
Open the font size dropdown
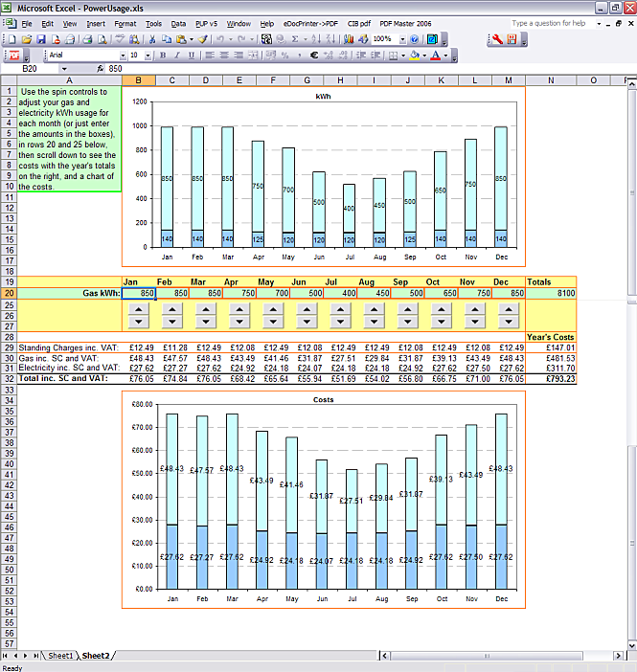pyautogui.click(x=148, y=56)
